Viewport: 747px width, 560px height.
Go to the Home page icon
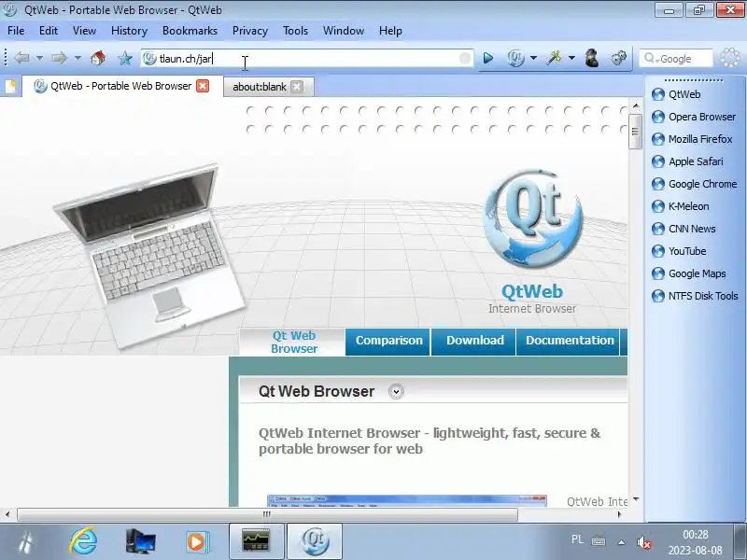click(x=98, y=58)
